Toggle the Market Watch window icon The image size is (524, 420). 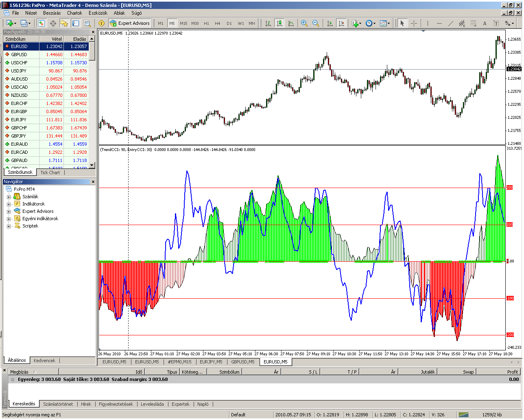[x=41, y=23]
